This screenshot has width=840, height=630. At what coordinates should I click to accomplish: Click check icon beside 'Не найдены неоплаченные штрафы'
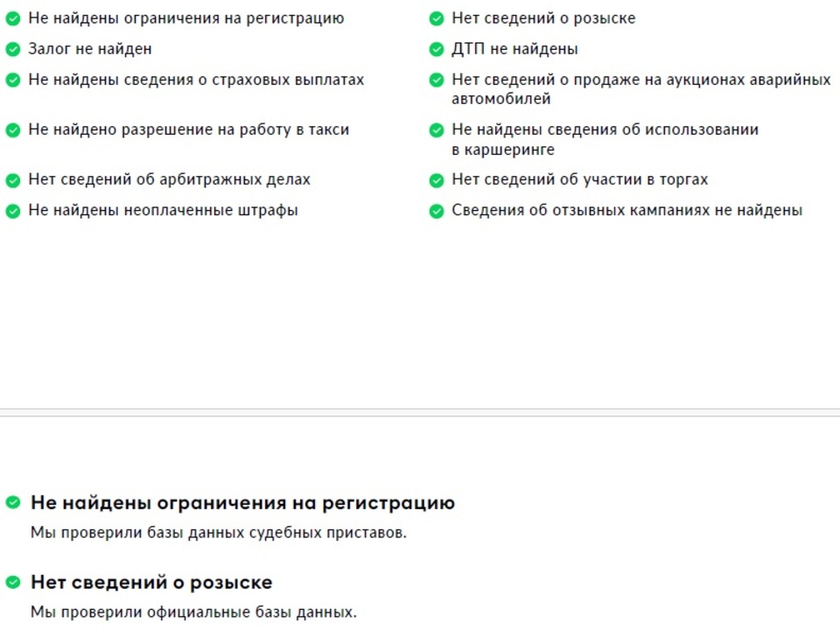pyautogui.click(x=13, y=211)
